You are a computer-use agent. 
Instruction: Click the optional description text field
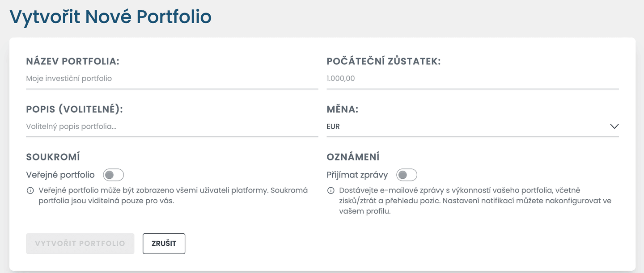coord(172,126)
